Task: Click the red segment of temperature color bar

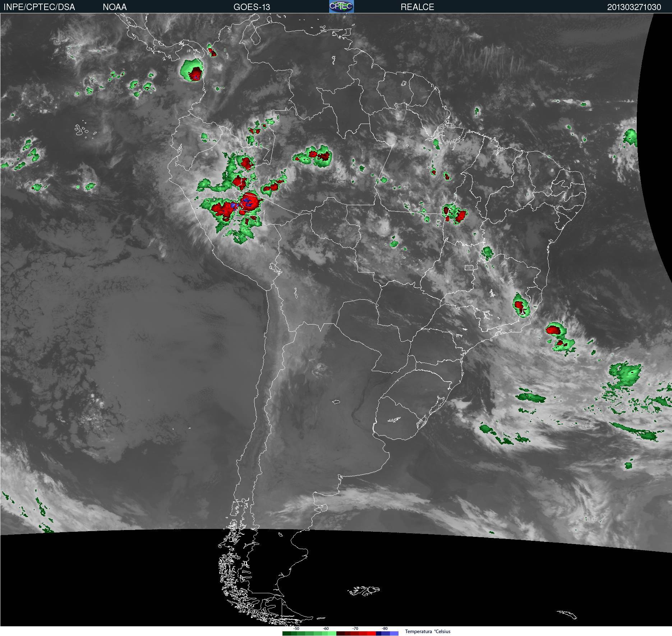Action: click(x=356, y=633)
